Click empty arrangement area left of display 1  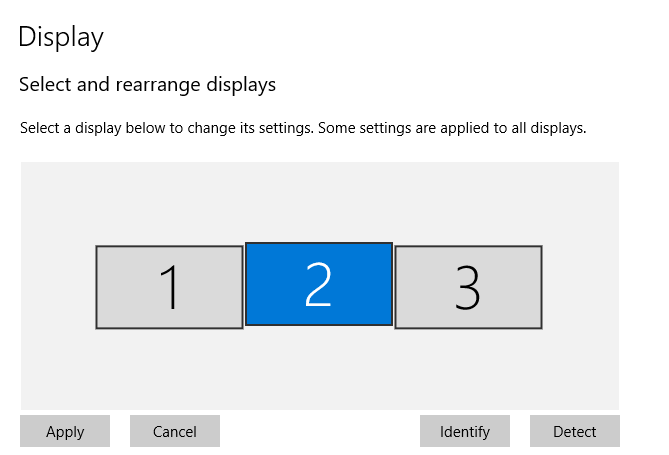tap(58, 287)
